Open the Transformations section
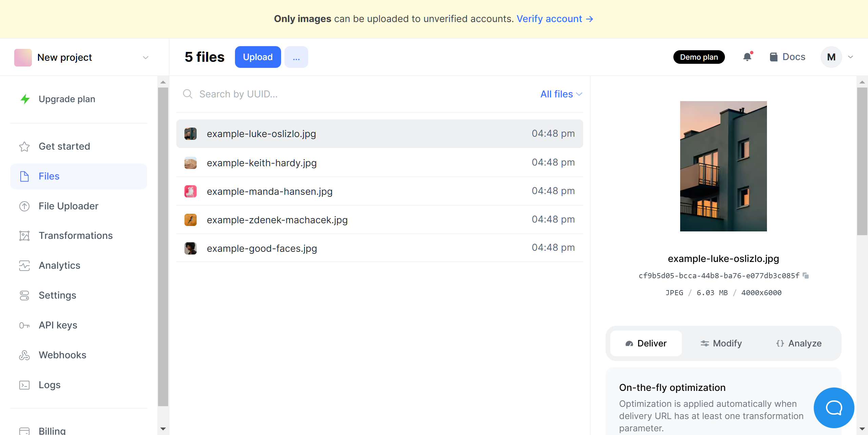868x435 pixels. click(x=76, y=235)
